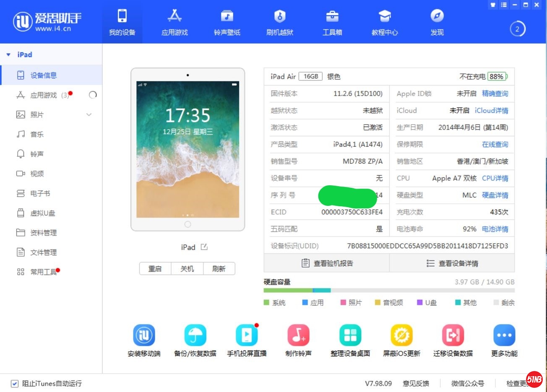
Task: Open 屏蔽iOS更新 to block iOS updates
Action: pyautogui.click(x=401, y=340)
